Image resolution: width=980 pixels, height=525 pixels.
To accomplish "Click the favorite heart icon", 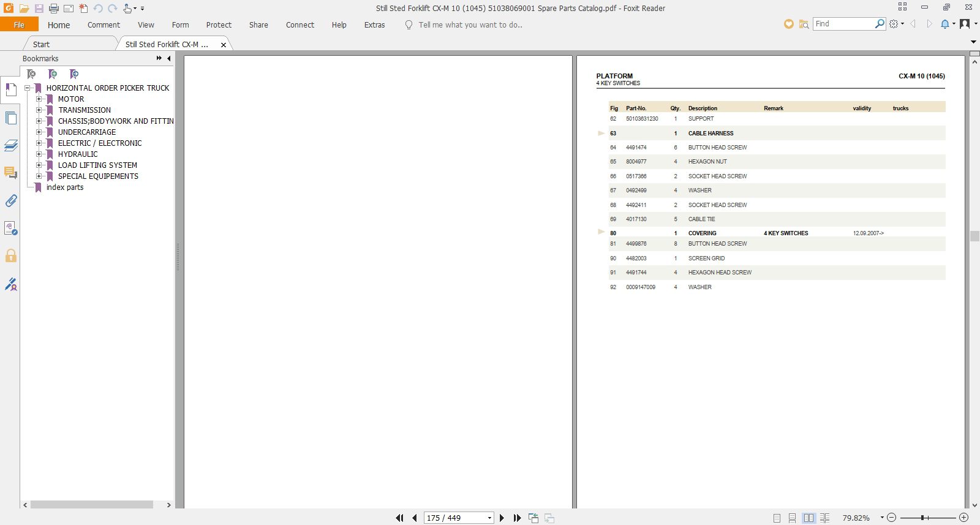I will pyautogui.click(x=789, y=24).
